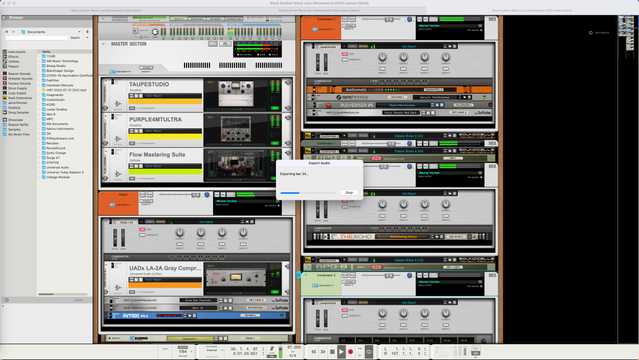
Task: Collapse the Master Section device
Action: click(103, 44)
